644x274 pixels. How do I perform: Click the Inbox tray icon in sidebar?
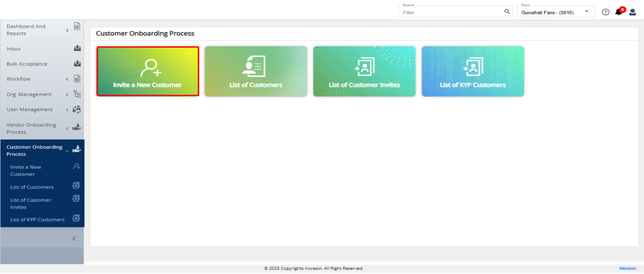point(77,48)
